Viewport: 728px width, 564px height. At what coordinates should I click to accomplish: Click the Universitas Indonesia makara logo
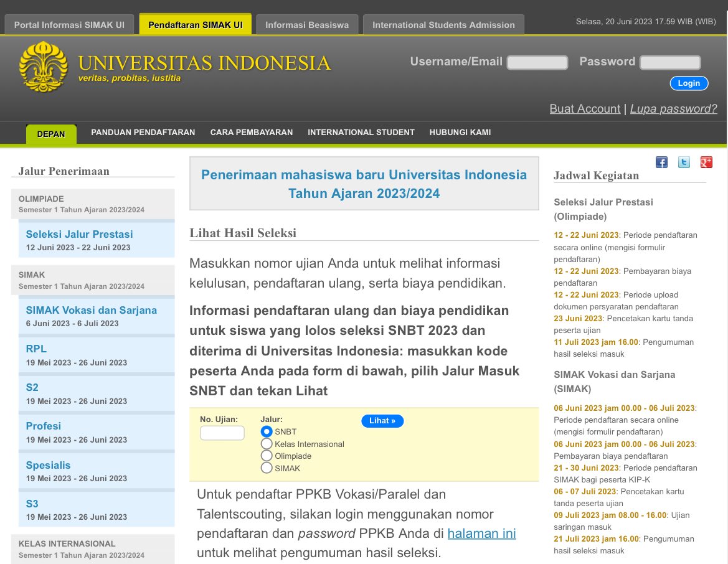point(43,67)
